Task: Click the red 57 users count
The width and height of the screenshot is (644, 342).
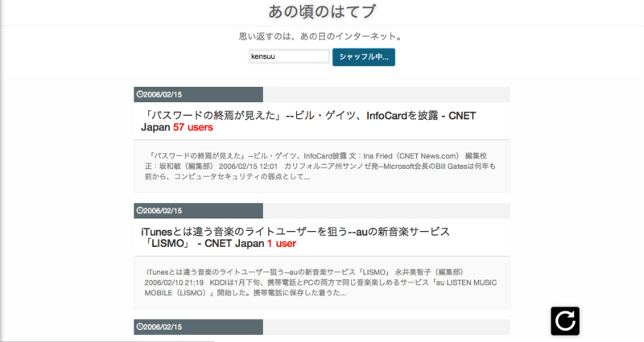Action: (x=193, y=127)
